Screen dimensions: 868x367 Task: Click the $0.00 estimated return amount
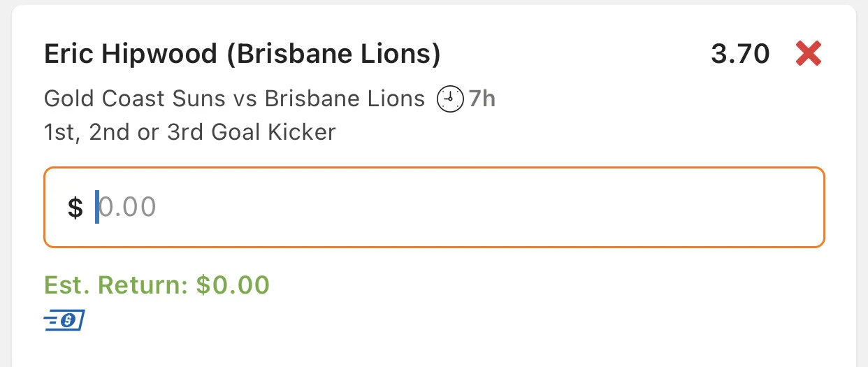233,285
